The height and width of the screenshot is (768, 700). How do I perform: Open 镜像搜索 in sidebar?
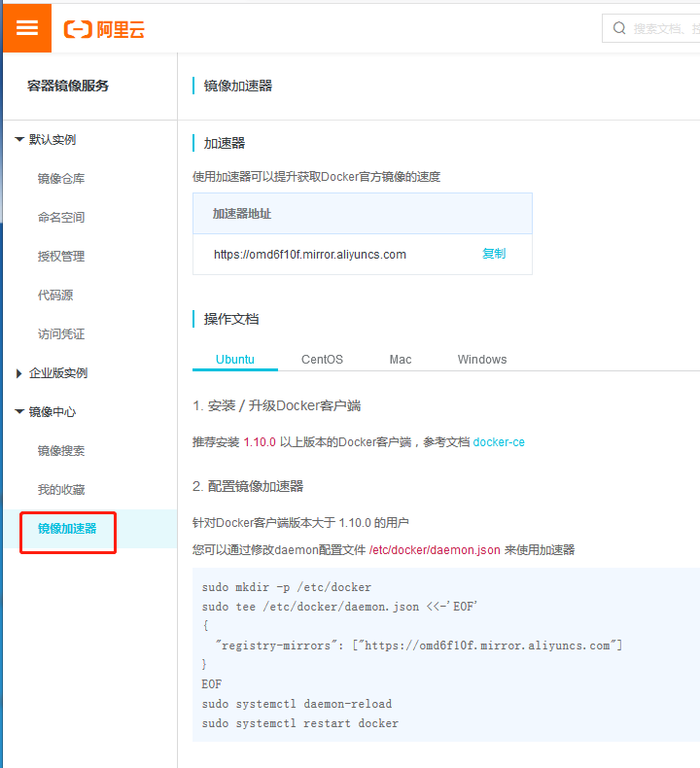61,451
